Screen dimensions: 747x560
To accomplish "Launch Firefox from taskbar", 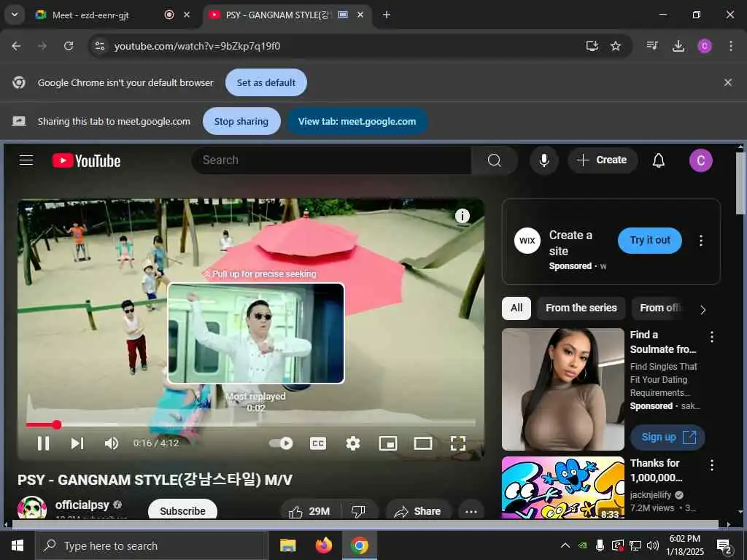I will 324,545.
